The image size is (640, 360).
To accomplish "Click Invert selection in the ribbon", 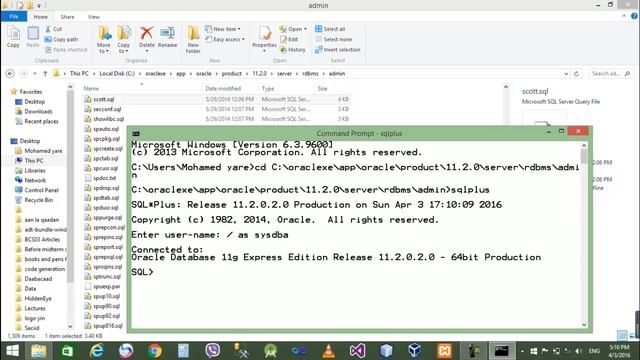I will point(338,50).
